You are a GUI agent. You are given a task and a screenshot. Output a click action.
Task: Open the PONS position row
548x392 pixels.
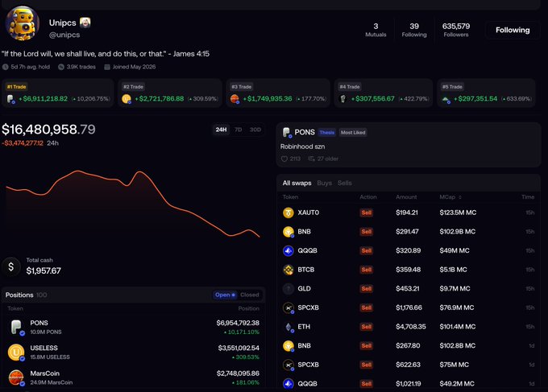pos(133,327)
